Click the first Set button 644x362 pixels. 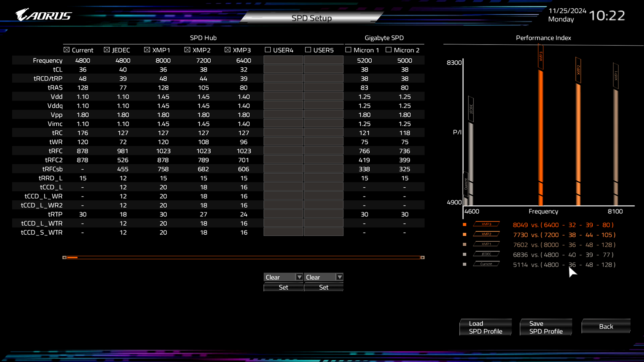pos(283,287)
